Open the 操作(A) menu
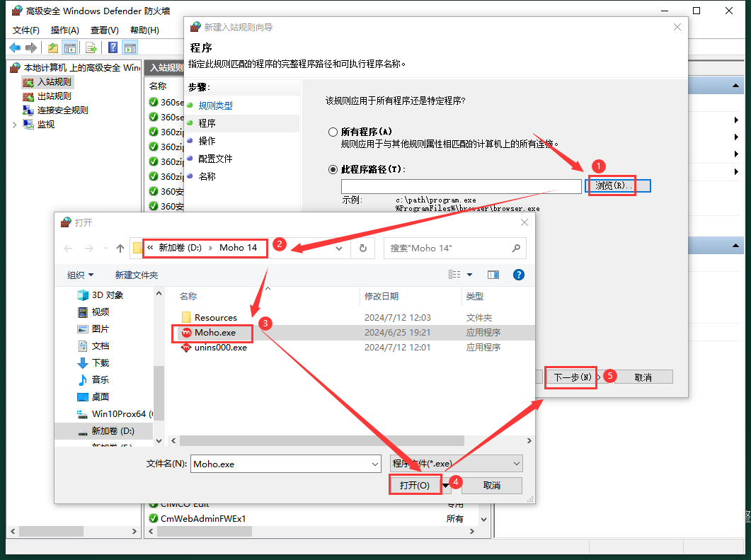This screenshot has width=751, height=560. tap(64, 30)
